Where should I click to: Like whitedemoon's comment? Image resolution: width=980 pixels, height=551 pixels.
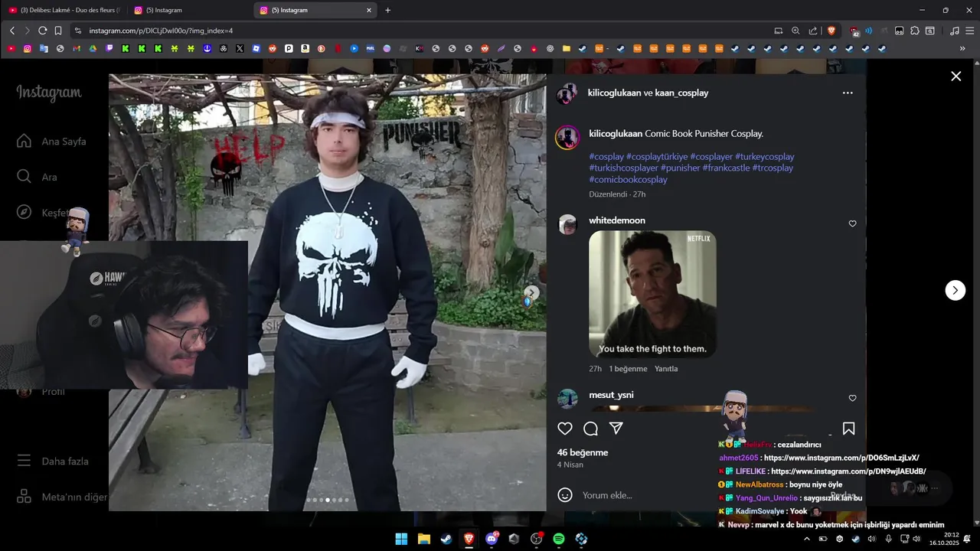(852, 223)
